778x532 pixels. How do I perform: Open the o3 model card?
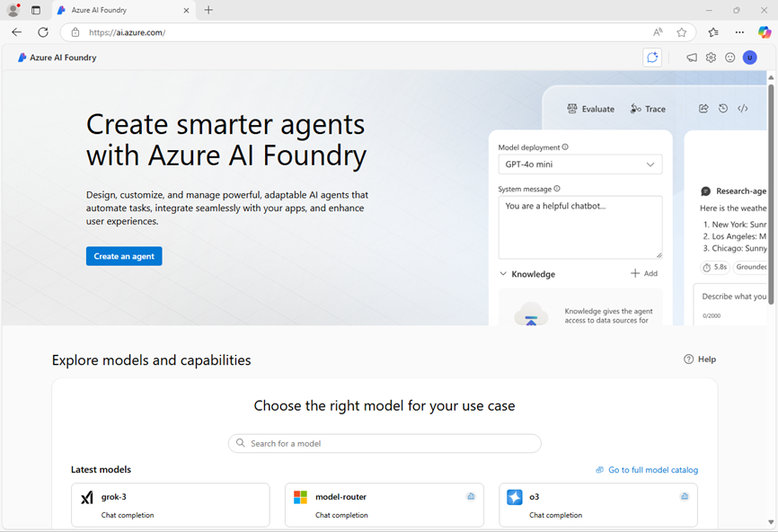598,505
